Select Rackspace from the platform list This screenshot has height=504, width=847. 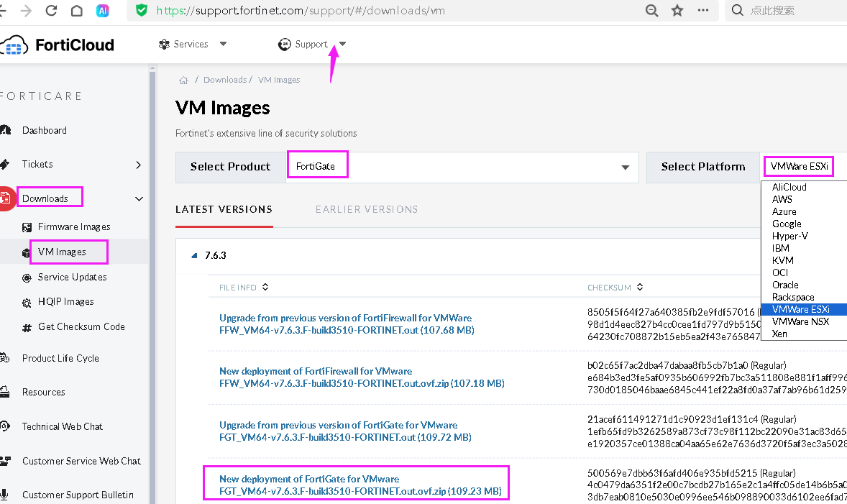804,297
